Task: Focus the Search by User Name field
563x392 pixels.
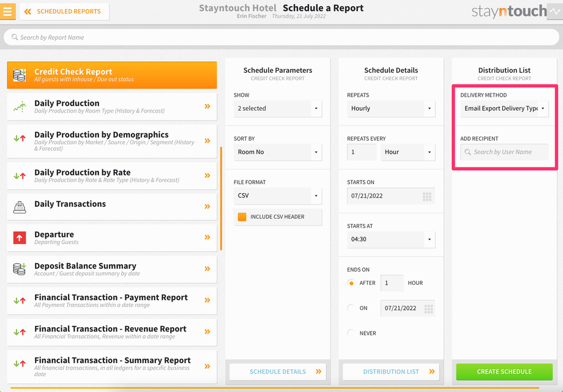Action: [504, 152]
